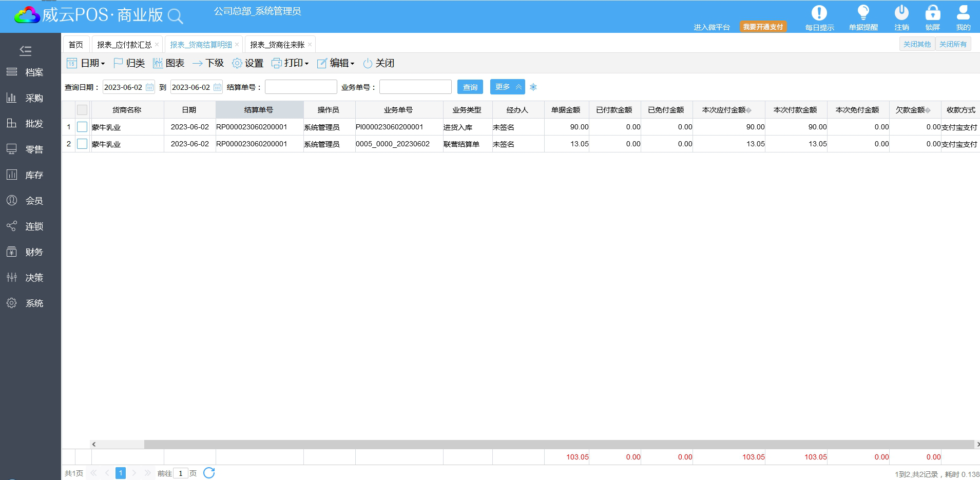980x480 pixels.
Task: Click the 注销 power icon
Action: 901,12
